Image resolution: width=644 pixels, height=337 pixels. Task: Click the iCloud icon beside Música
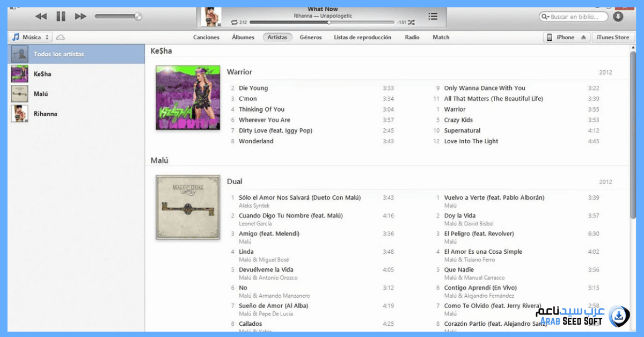(x=61, y=38)
